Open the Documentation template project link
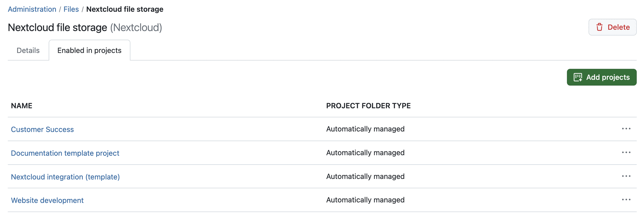 coord(65,153)
